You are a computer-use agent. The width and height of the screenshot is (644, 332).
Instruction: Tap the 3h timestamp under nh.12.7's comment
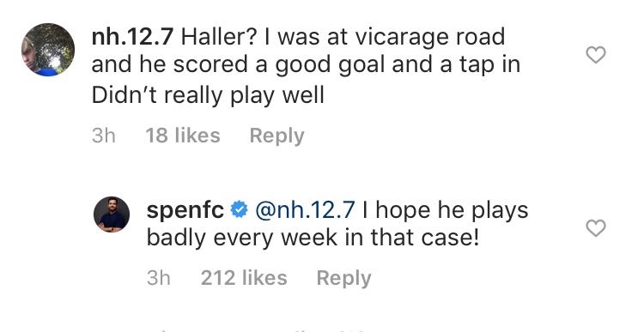tap(104, 136)
